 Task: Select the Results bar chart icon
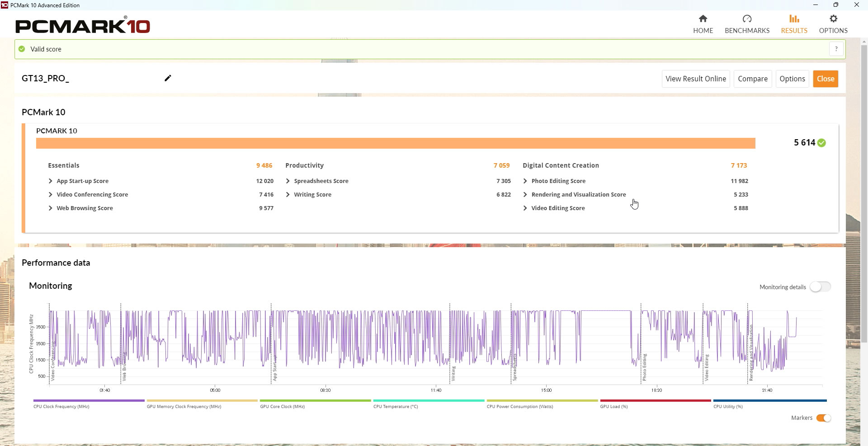[x=794, y=19]
